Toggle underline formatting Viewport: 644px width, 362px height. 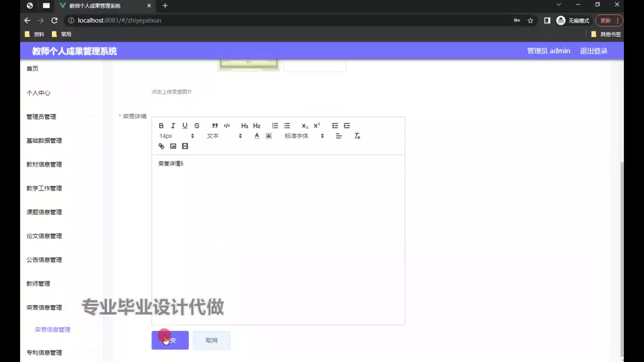(185, 126)
